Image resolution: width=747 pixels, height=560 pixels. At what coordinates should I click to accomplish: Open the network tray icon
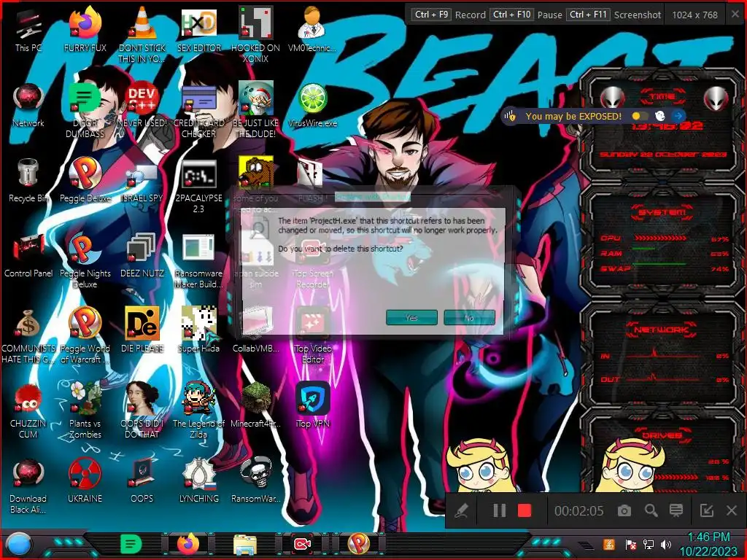click(648, 544)
